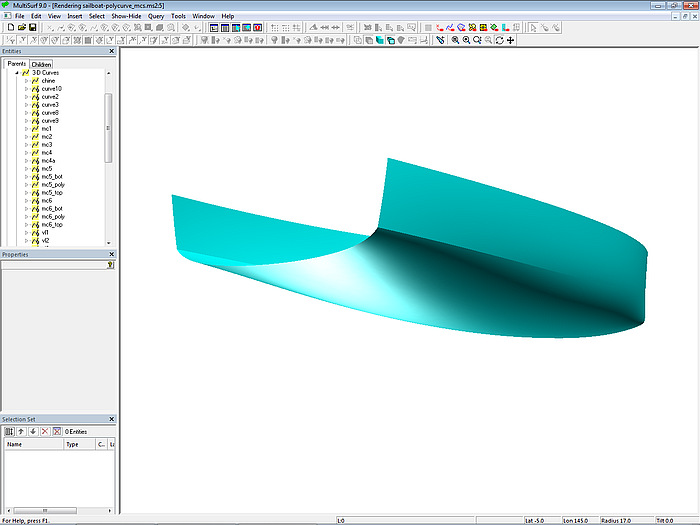This screenshot has width=700, height=525.
Task: Click the Entities tree vertical scrollbar
Action: 108,127
